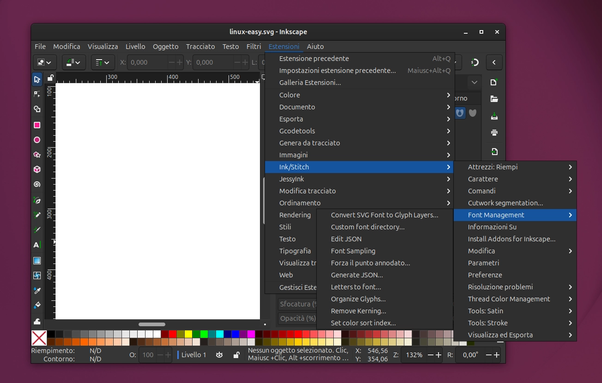
Task: Increase rotation with the plus stepper
Action: (496, 355)
